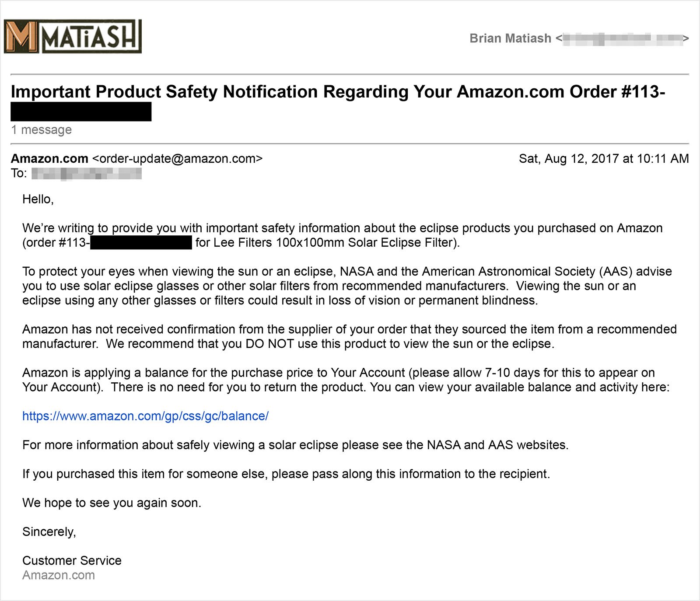Click the NASA and AAS websites sentence

pos(295,445)
